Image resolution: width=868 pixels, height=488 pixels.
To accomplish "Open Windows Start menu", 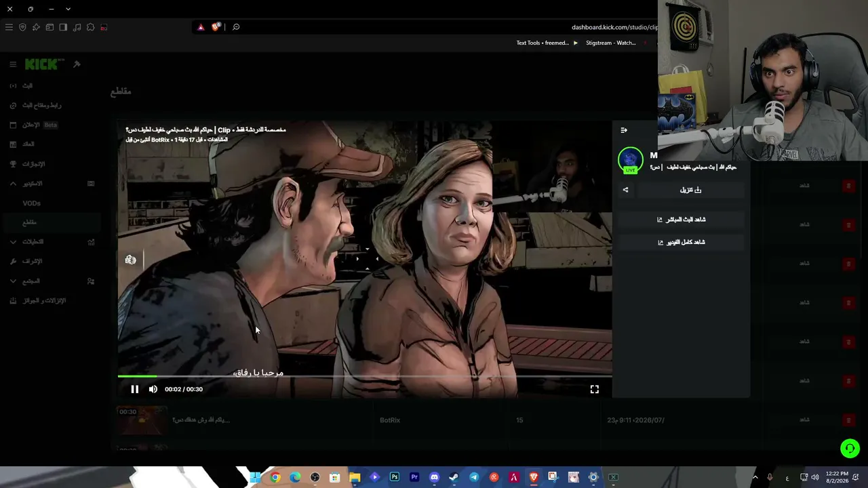I will (256, 477).
